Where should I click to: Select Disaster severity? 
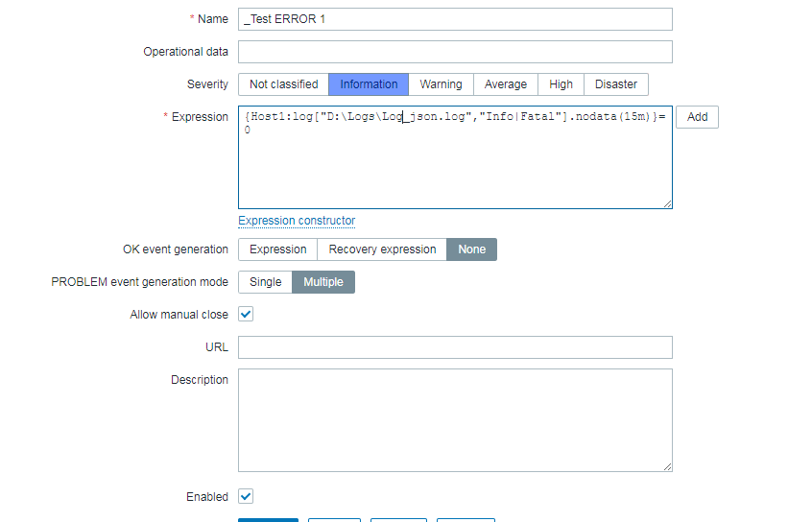[x=615, y=84]
